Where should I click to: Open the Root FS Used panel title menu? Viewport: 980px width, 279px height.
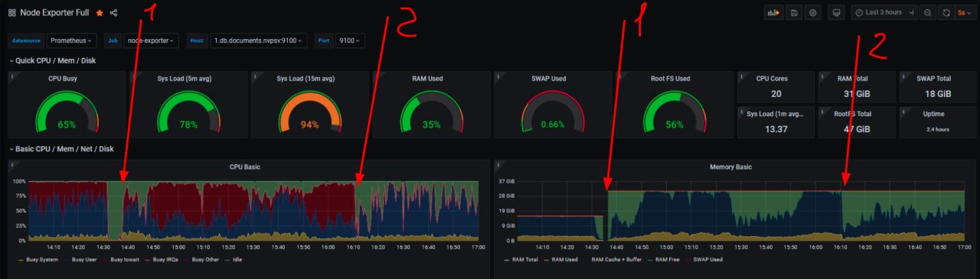(669, 79)
